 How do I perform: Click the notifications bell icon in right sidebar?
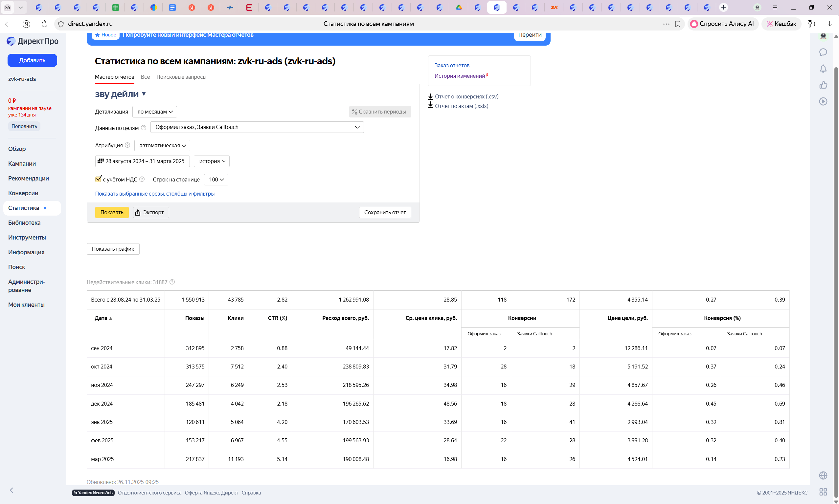[823, 69]
